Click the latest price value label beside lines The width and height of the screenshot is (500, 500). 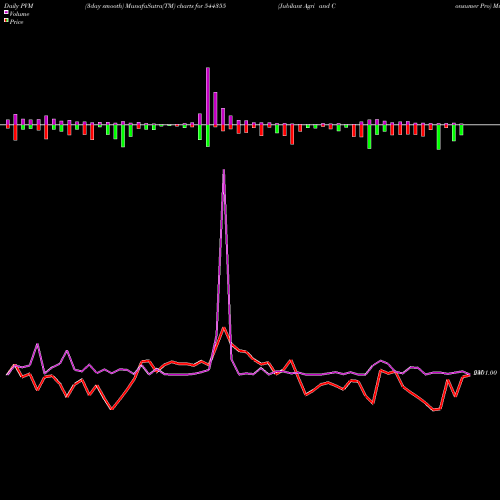click(x=485, y=373)
